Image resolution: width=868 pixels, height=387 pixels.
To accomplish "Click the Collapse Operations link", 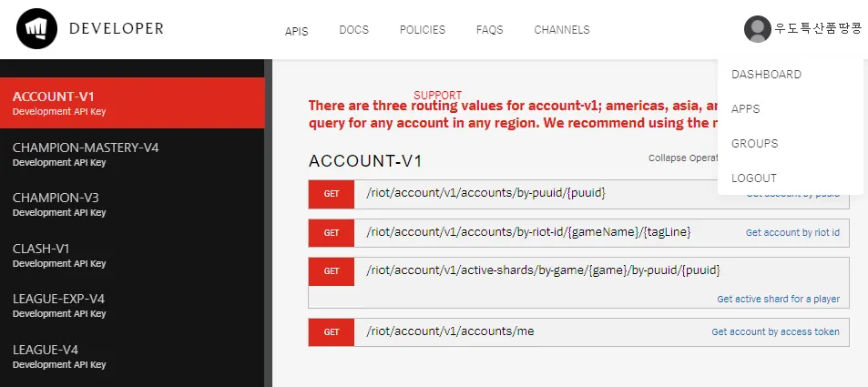I will tap(683, 158).
